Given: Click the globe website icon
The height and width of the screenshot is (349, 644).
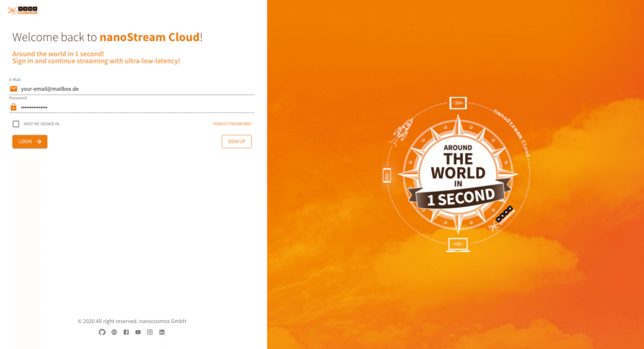Looking at the screenshot, I should [114, 332].
